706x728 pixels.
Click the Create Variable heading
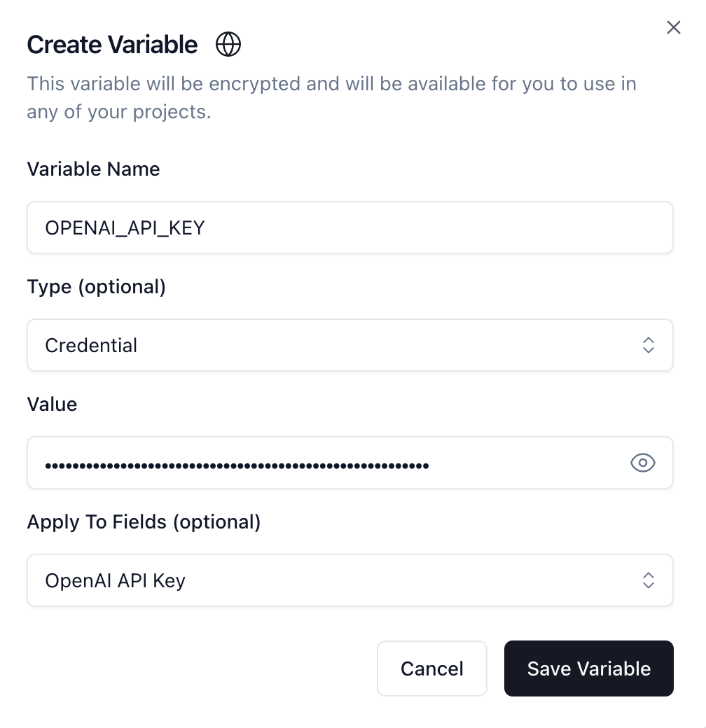(x=111, y=43)
